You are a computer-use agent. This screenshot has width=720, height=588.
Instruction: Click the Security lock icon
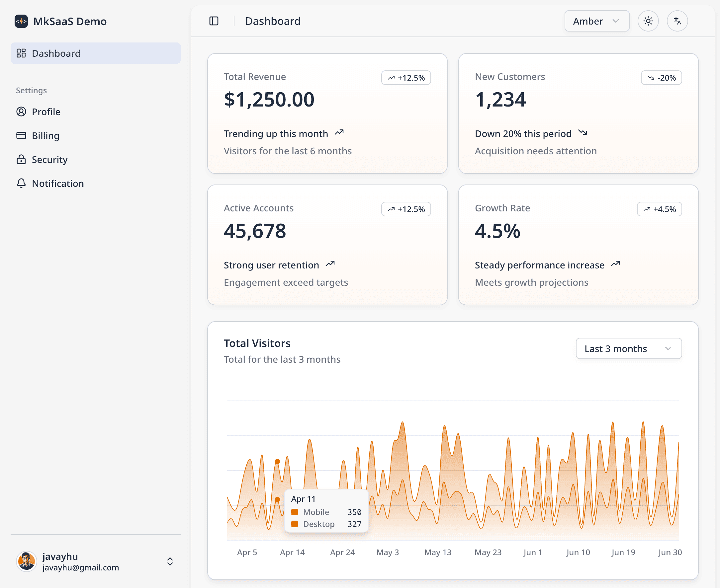(21, 159)
